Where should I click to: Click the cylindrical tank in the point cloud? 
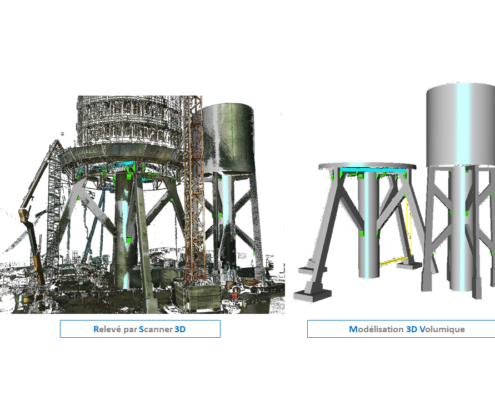228,138
